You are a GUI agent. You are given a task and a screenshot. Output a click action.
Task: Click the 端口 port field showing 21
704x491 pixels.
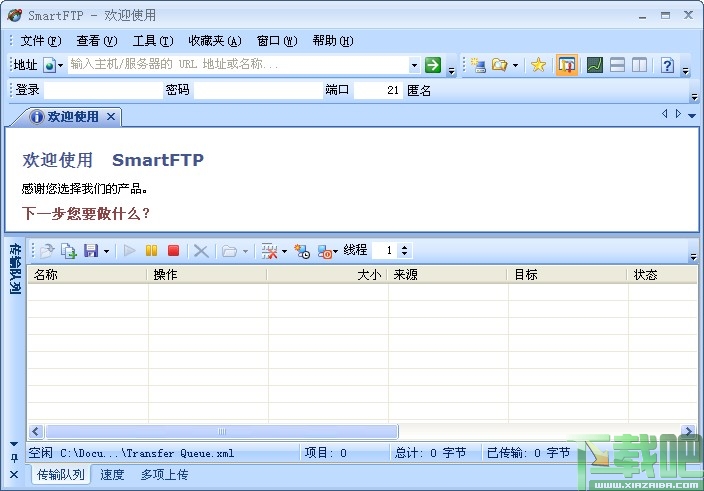click(x=378, y=90)
